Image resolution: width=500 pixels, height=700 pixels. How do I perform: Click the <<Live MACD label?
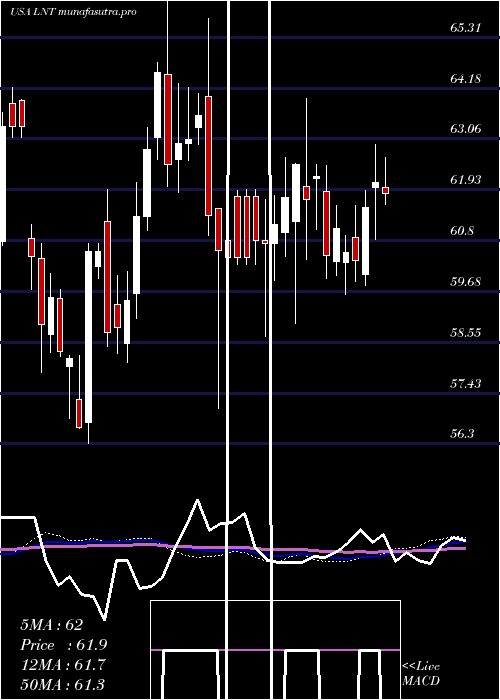(421, 673)
